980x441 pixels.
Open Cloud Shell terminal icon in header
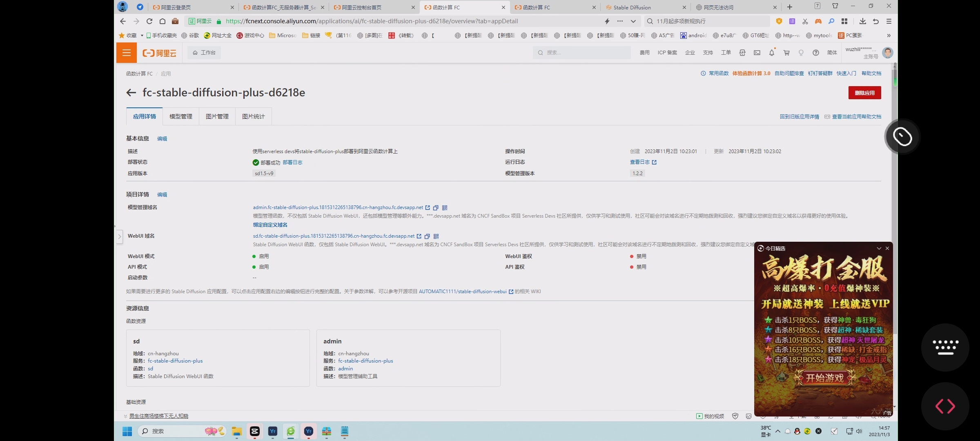point(757,53)
